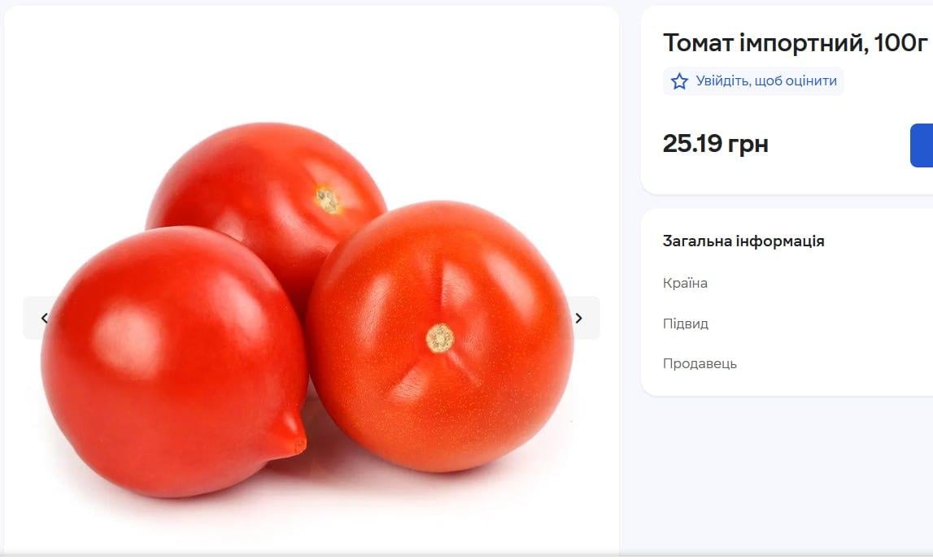Show the previous product photo
933x560 pixels.
click(44, 318)
